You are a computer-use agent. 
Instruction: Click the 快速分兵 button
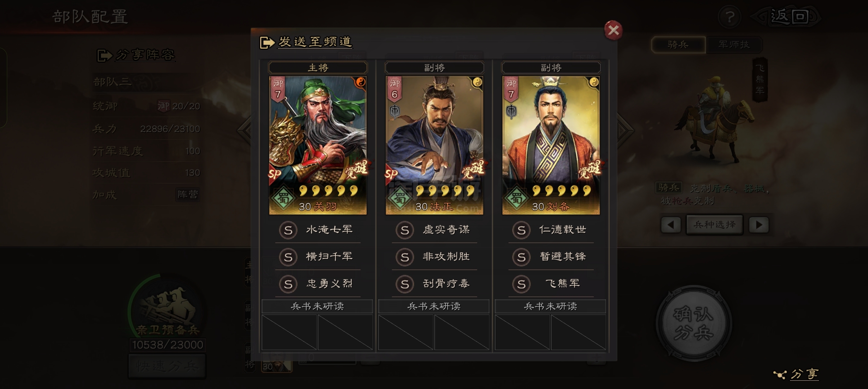(167, 366)
